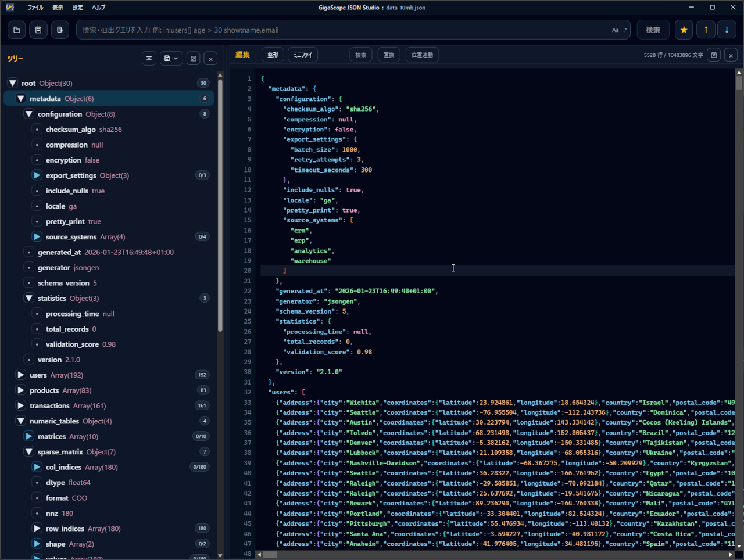Click the editor vertical scrollbar thumb
Screen dimensions: 744x560
(739, 83)
